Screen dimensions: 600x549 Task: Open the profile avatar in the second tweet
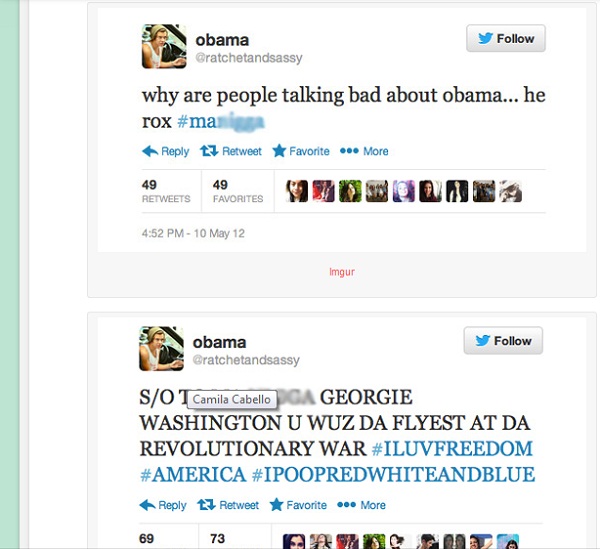pos(161,349)
